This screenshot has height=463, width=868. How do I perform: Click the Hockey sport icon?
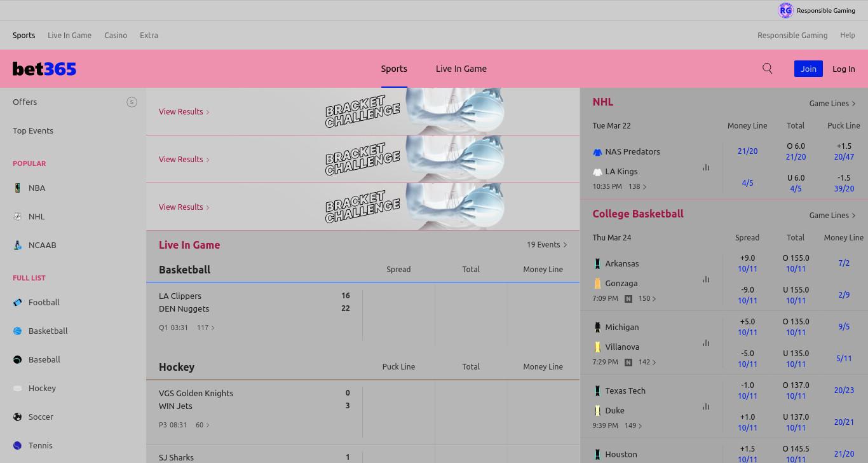pyautogui.click(x=18, y=388)
